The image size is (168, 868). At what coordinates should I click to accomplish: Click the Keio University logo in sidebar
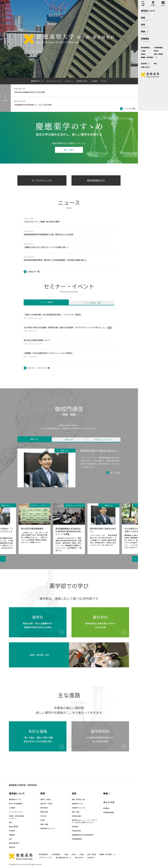[150, 75]
